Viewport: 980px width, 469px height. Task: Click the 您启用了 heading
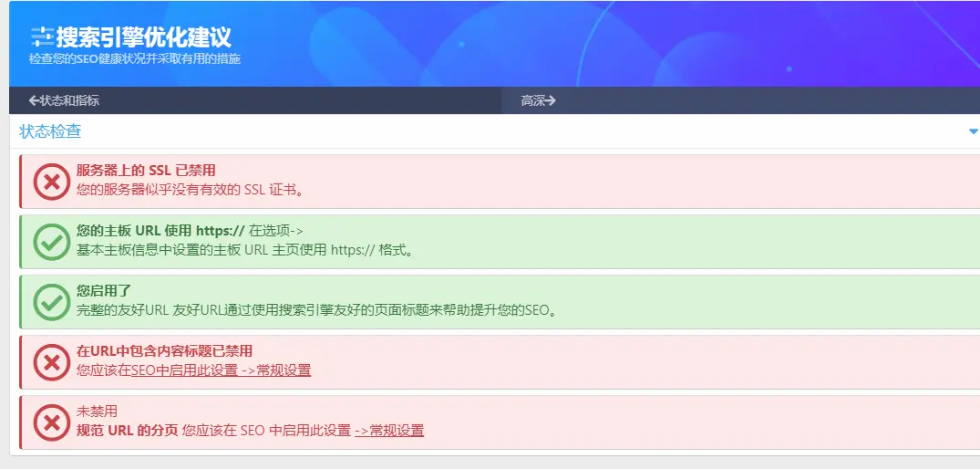(104, 290)
